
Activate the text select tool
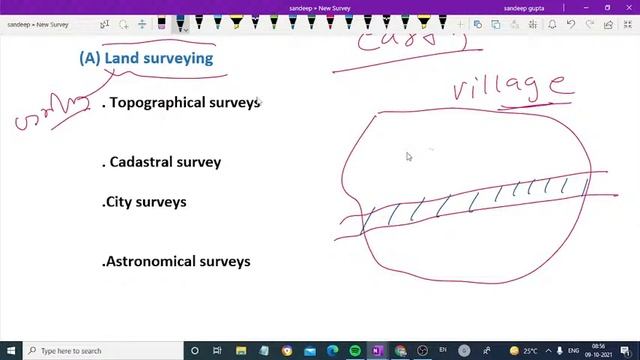point(104,24)
